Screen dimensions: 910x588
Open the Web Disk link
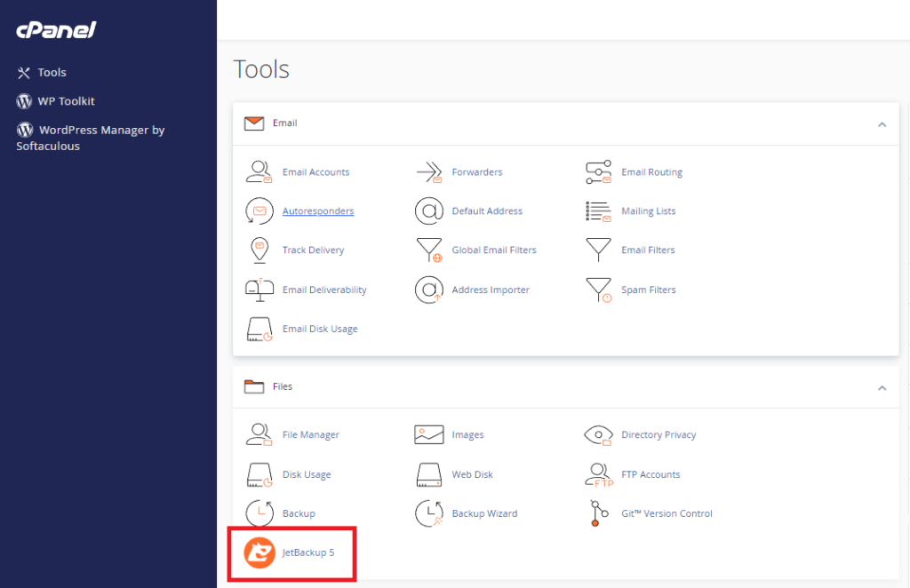(x=473, y=474)
